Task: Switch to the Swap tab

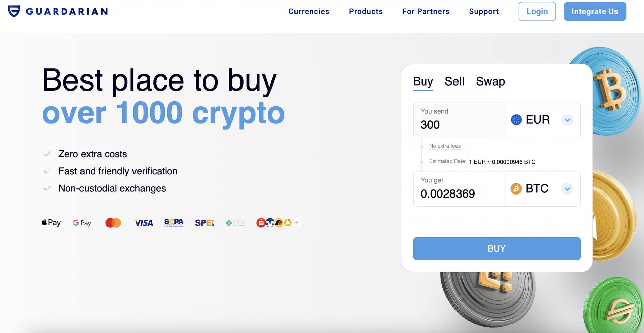Action: pyautogui.click(x=490, y=81)
